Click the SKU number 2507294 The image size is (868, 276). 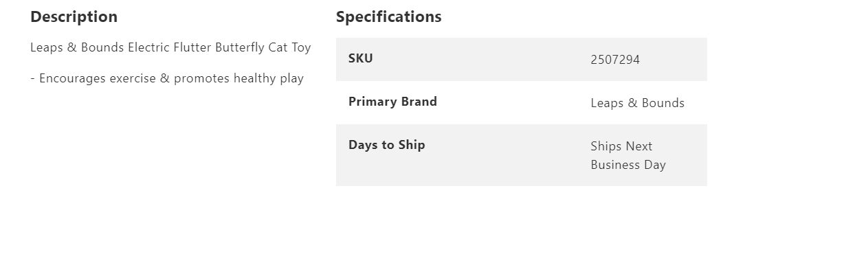pyautogui.click(x=614, y=60)
